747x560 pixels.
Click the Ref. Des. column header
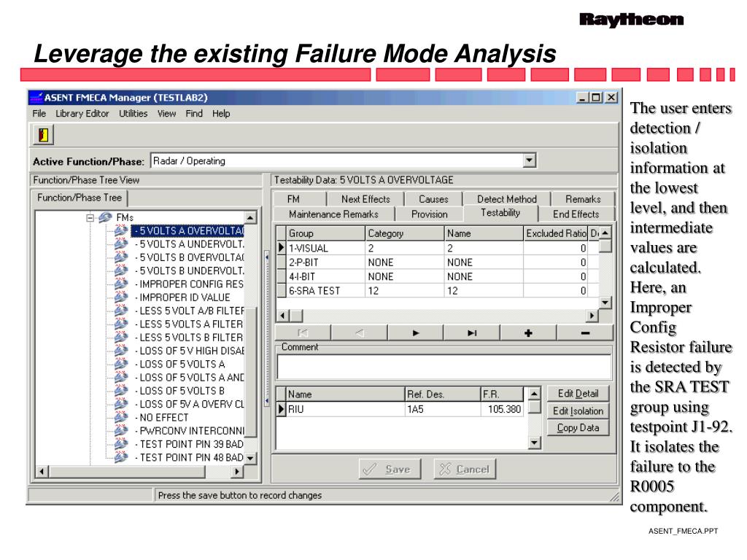tap(443, 394)
